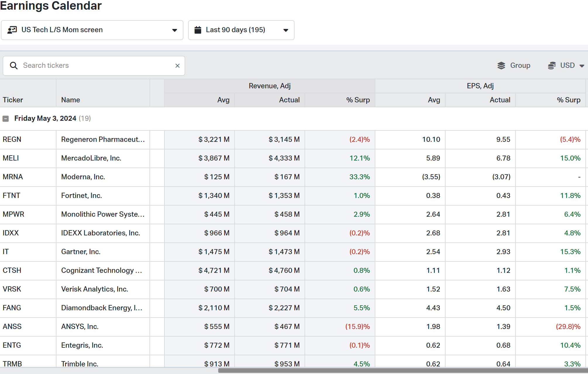The image size is (588, 374).
Task: Select the IDXX ticker
Action: pyautogui.click(x=11, y=233)
